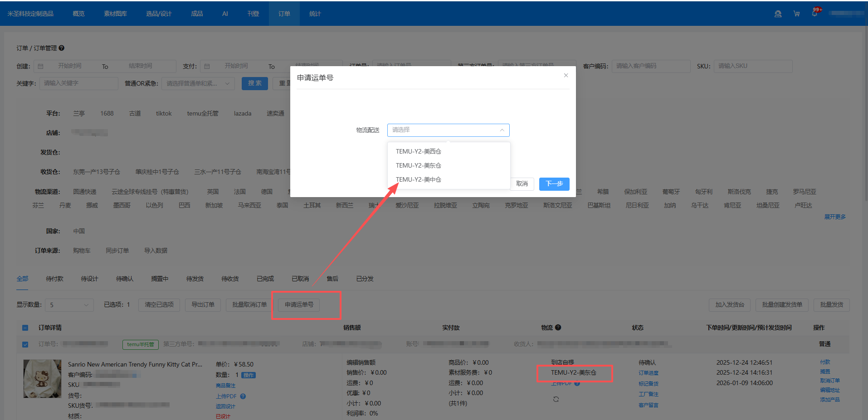Viewport: 868px width, 420px height.
Task: Click help icon next to 订单管理
Action: [62, 48]
